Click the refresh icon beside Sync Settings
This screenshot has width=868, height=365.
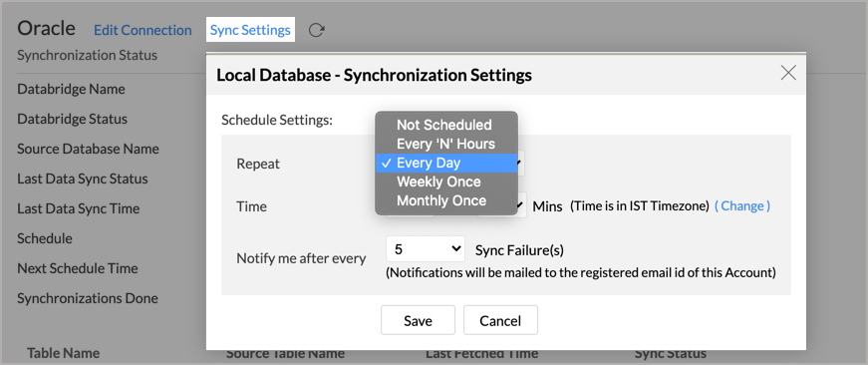(x=316, y=30)
